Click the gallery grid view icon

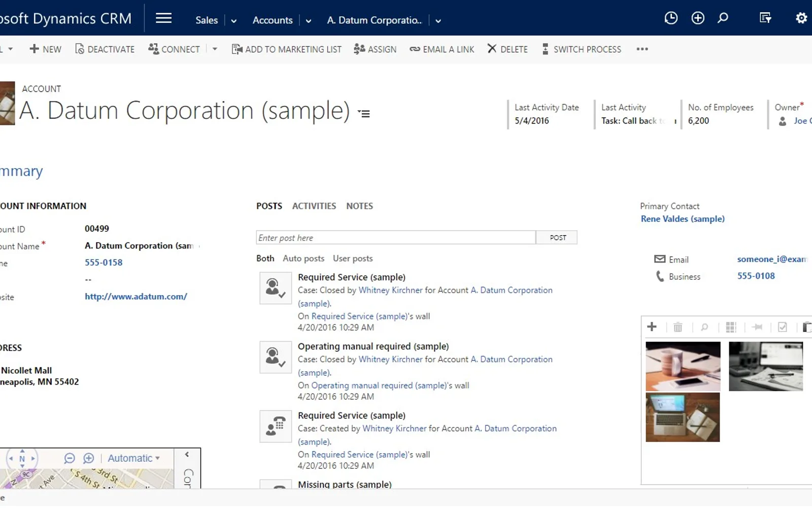tap(731, 327)
